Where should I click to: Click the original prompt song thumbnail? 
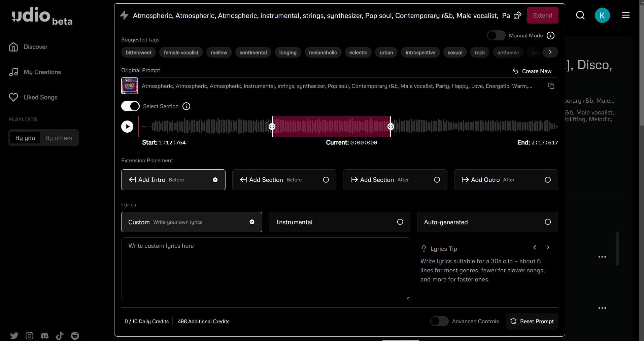130,86
